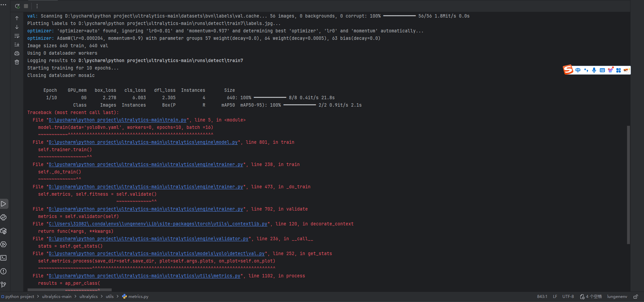The height and width of the screenshot is (302, 644).
Task: Open trainer.py line 702 link
Action: (146, 209)
